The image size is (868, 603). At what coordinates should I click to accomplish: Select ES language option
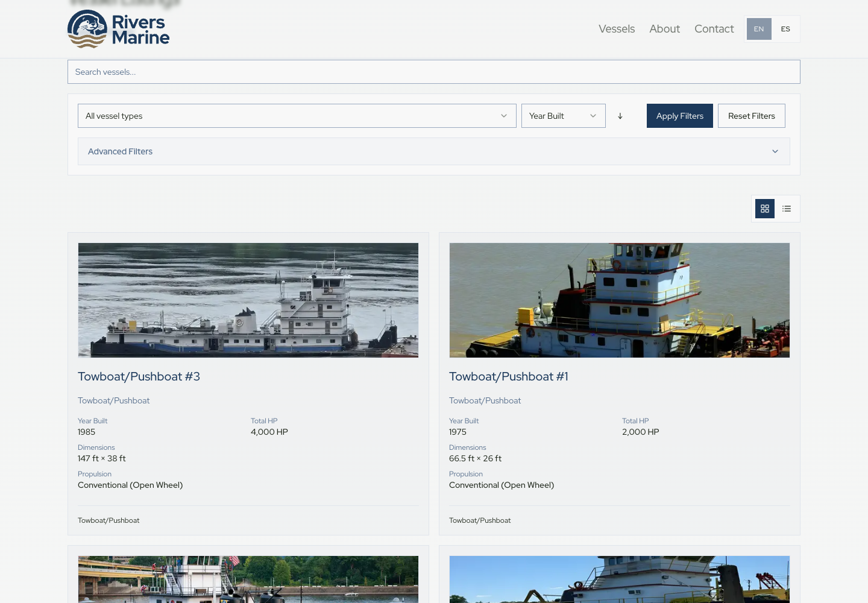[x=785, y=29]
